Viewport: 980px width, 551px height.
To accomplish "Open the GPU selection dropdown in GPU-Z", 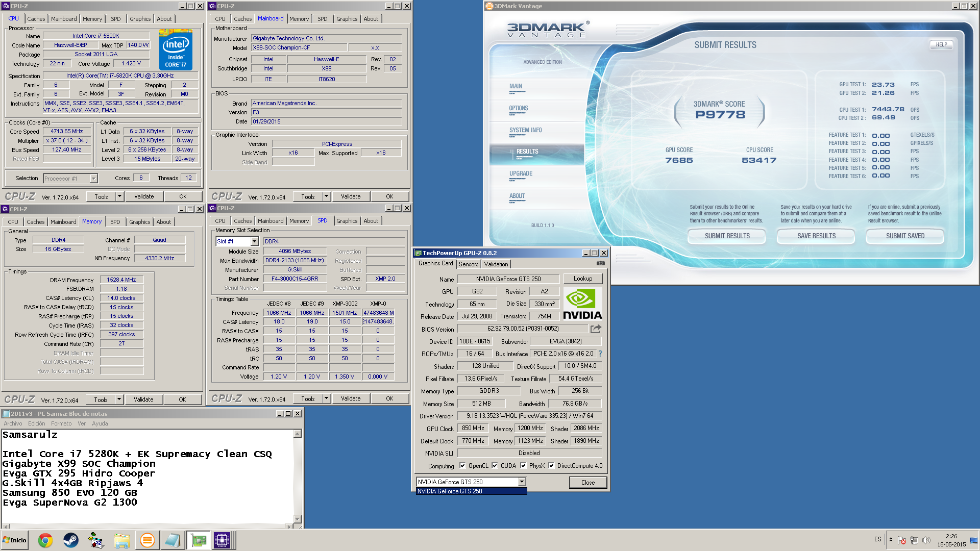I will [522, 482].
